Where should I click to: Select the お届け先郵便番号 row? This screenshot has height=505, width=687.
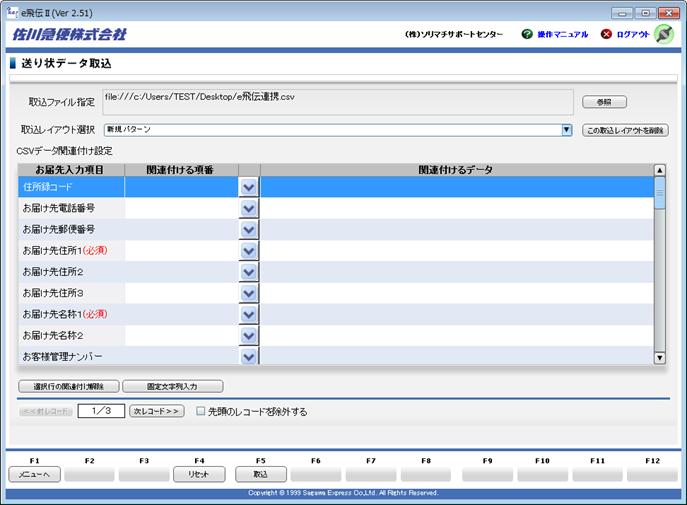tap(336, 229)
